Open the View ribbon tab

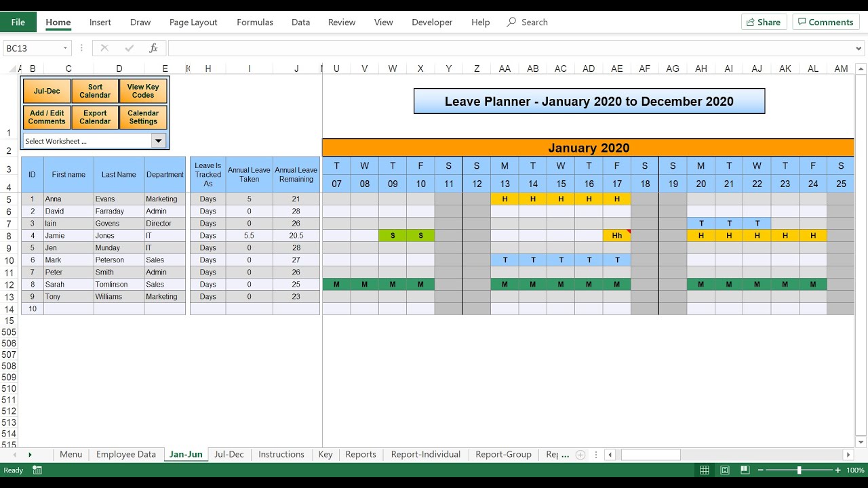(x=384, y=22)
